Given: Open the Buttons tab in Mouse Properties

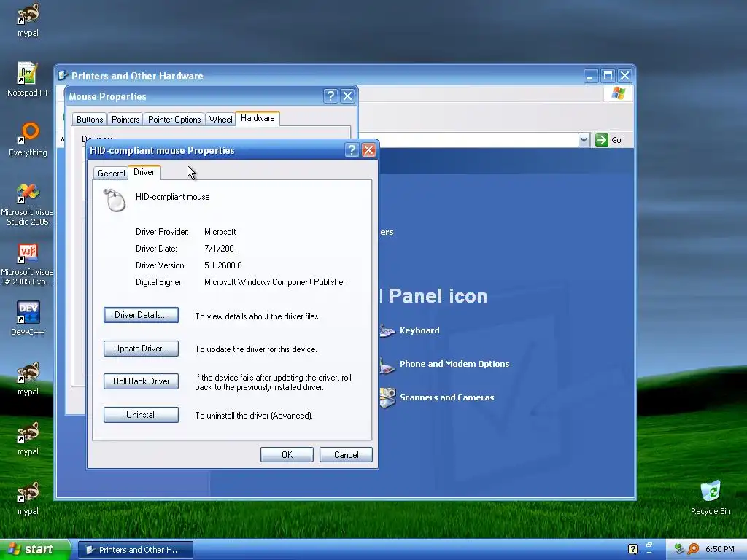Looking at the screenshot, I should [90, 120].
